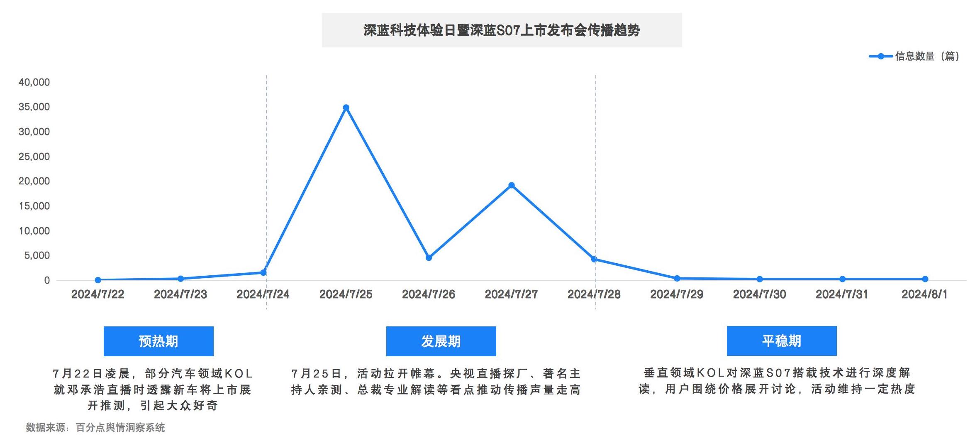Click the data point at 2024/7/27
The width and height of the screenshot is (980, 441).
point(512,185)
